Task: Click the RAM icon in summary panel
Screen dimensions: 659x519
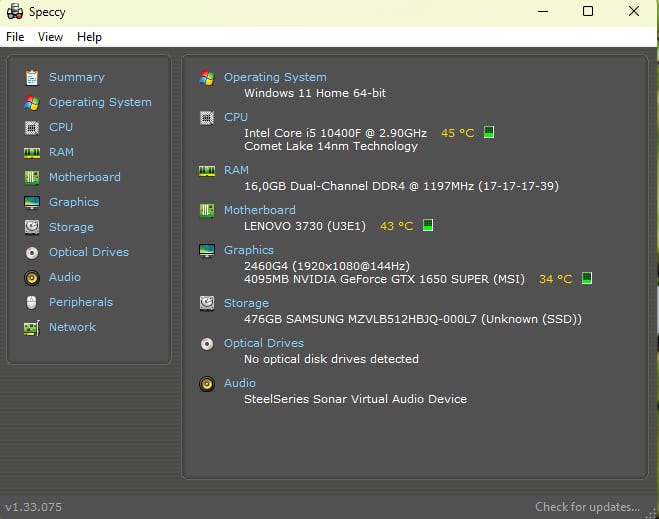Action: click(x=207, y=171)
